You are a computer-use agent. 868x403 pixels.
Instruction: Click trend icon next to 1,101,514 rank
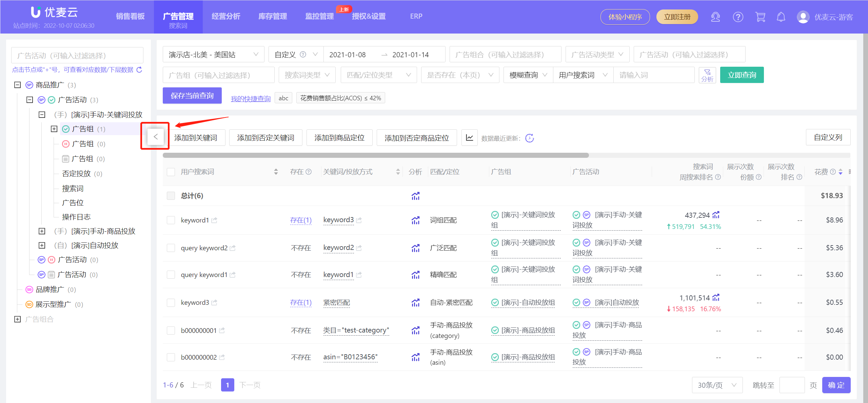click(x=716, y=298)
